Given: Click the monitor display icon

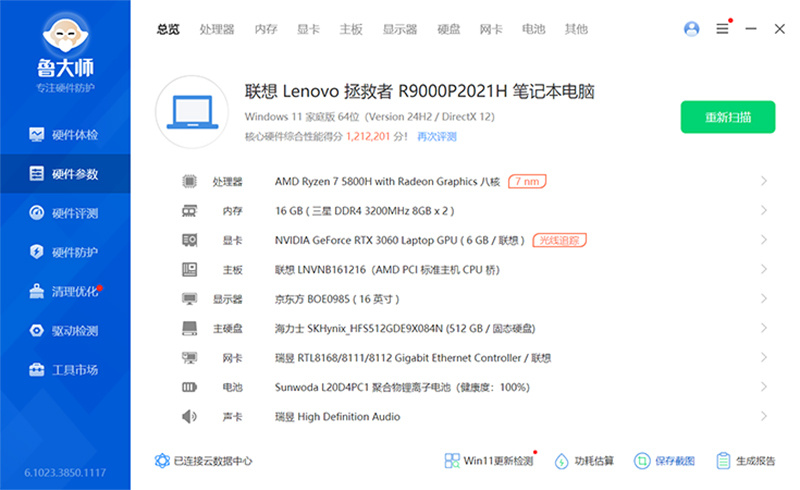Looking at the screenshot, I should (x=189, y=299).
